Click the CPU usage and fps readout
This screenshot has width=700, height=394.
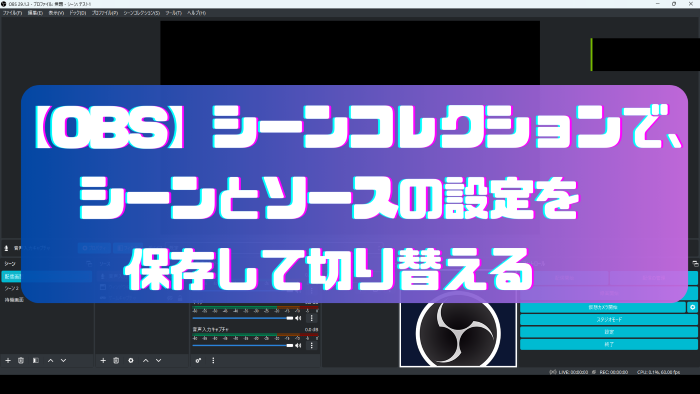coord(658,372)
